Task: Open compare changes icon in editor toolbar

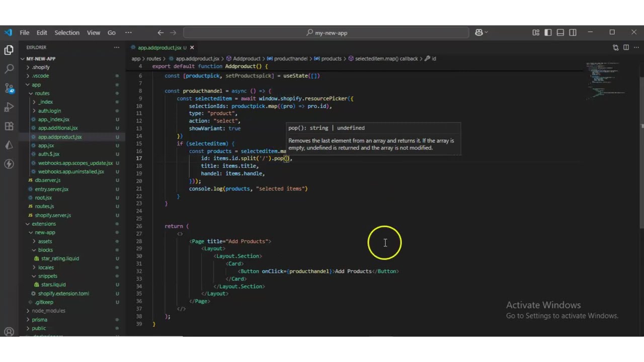Action: point(615,47)
